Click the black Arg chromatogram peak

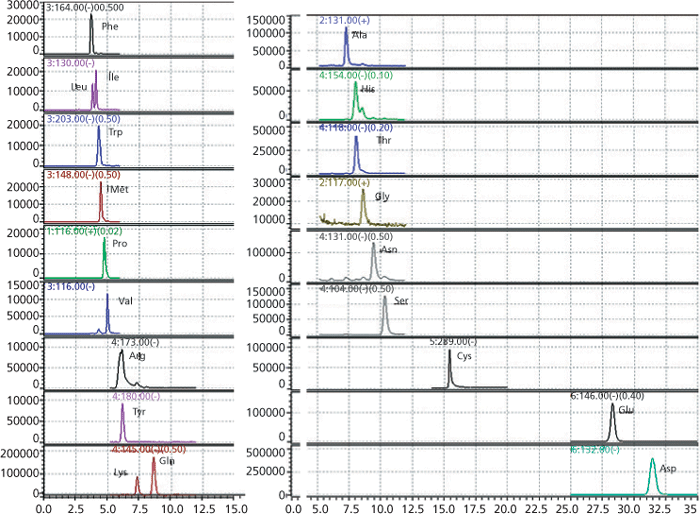tap(121, 368)
